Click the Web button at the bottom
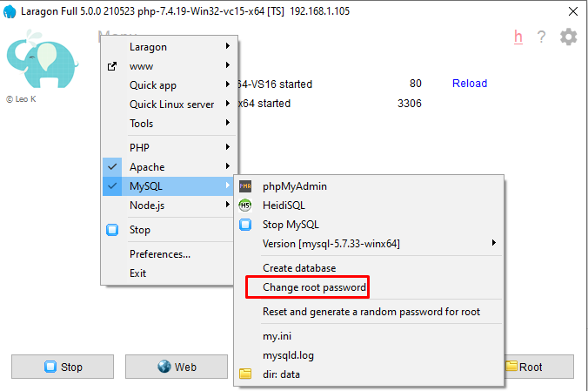Viewport: 588px width, 391px height. (x=177, y=367)
